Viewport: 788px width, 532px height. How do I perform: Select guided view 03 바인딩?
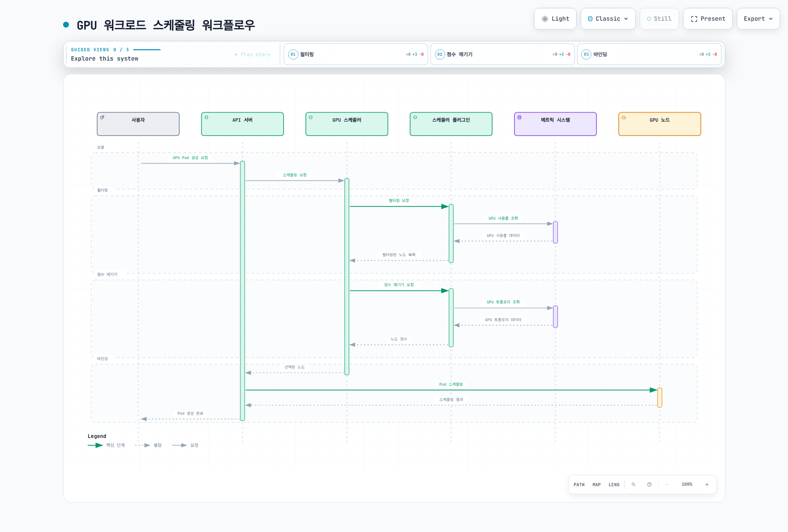(x=649, y=54)
